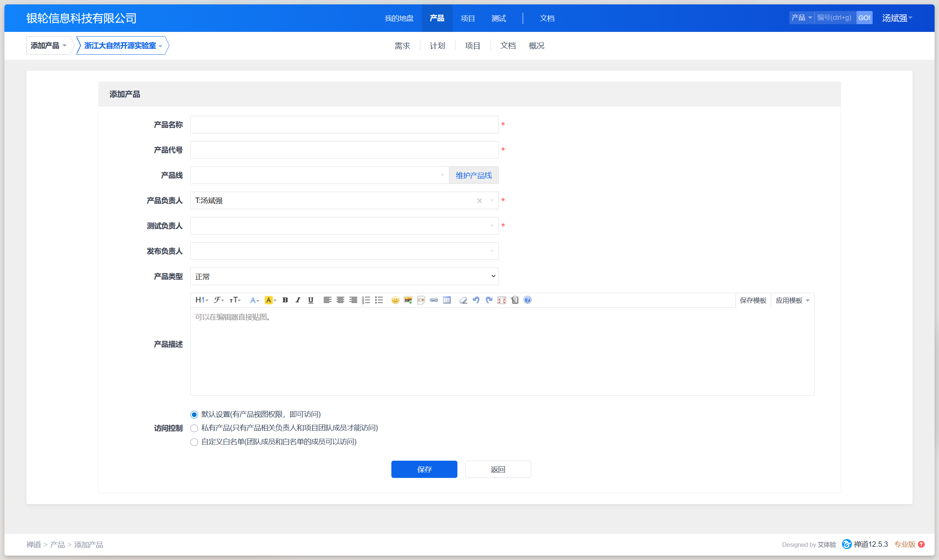This screenshot has height=560, width=939.
Task: Click the italic formatting icon
Action: coord(298,300)
